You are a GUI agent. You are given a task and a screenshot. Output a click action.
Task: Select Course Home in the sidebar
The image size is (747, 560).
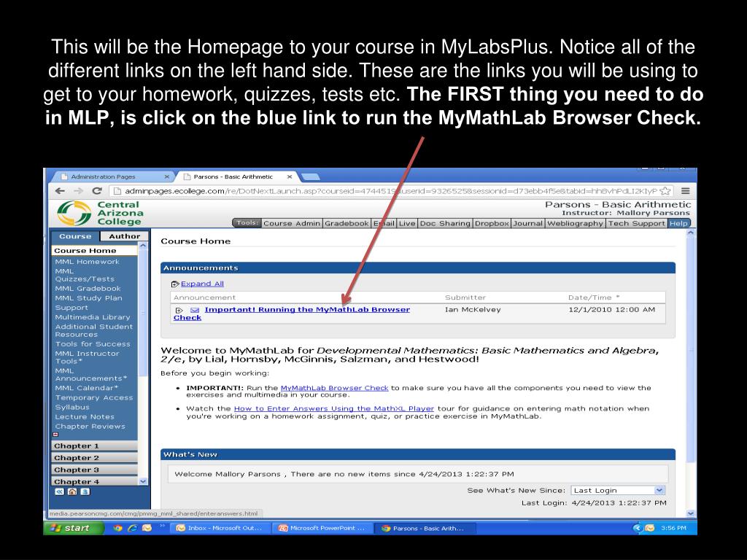[x=94, y=251]
